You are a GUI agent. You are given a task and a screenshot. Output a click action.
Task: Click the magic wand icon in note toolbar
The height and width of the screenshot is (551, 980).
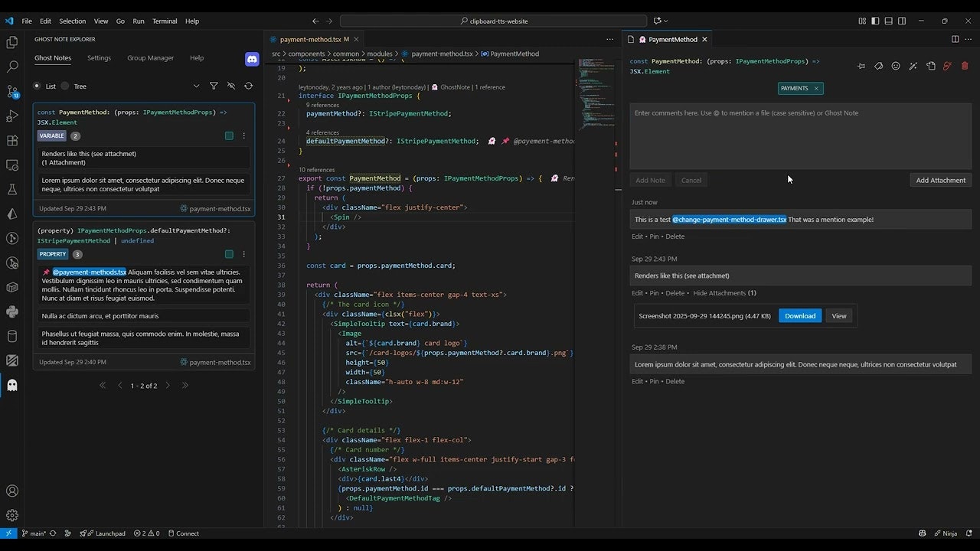pyautogui.click(x=913, y=66)
